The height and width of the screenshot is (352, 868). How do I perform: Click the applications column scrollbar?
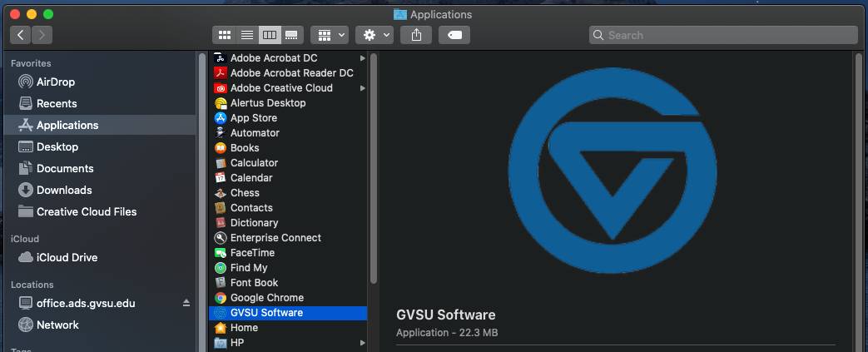[374, 166]
